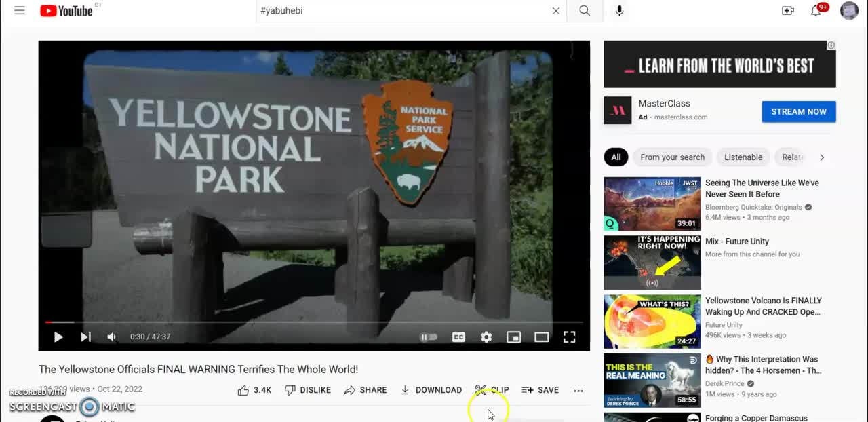Open Seeing The Universe video thumbnail
This screenshot has height=422, width=868.
pos(652,204)
